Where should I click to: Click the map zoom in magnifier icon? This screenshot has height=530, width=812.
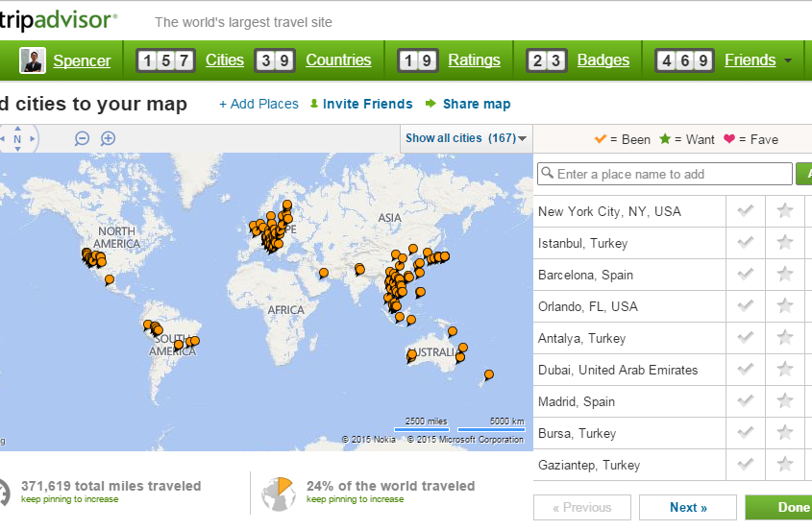pos(109,138)
